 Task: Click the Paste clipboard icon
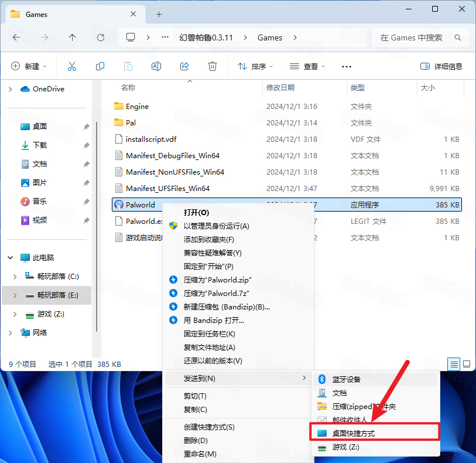pos(128,66)
